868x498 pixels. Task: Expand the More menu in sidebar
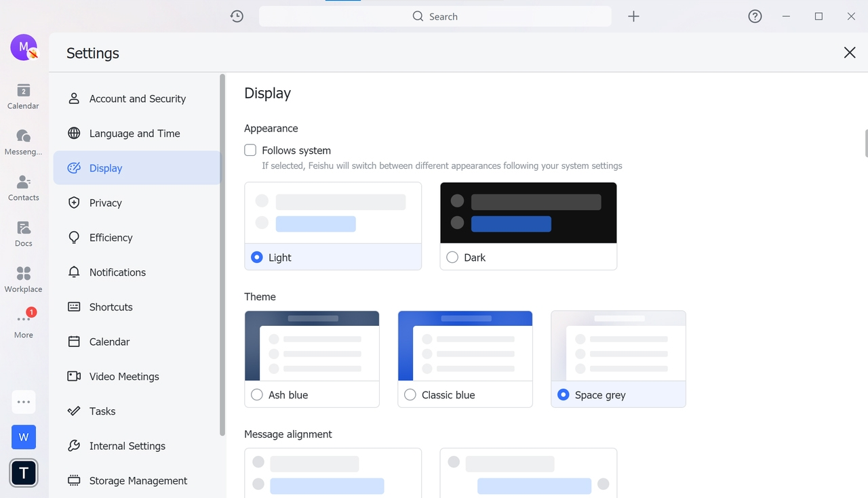click(23, 324)
